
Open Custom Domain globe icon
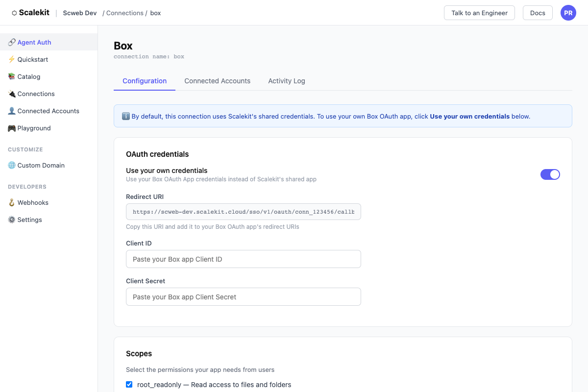click(x=12, y=165)
